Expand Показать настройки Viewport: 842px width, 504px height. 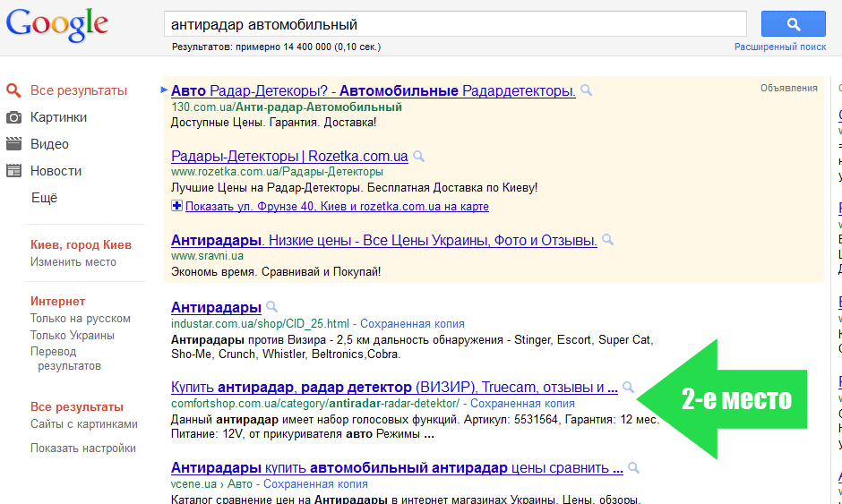[x=82, y=448]
